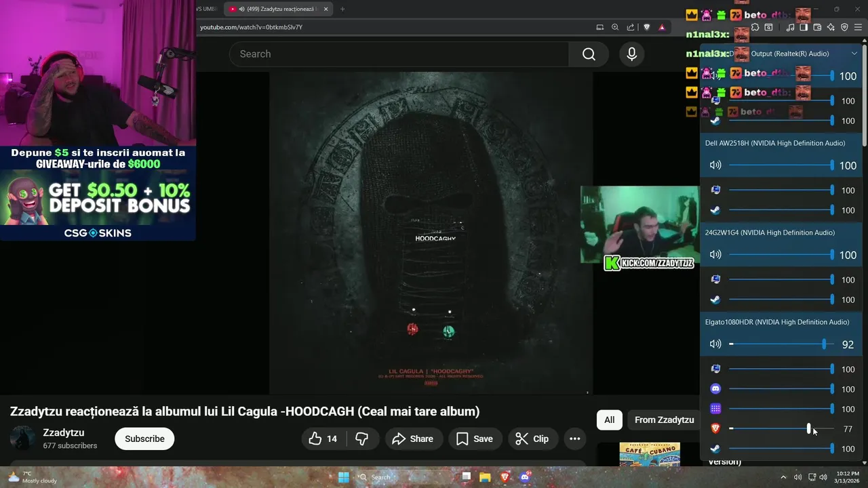Open Windows Start button

tap(344, 477)
